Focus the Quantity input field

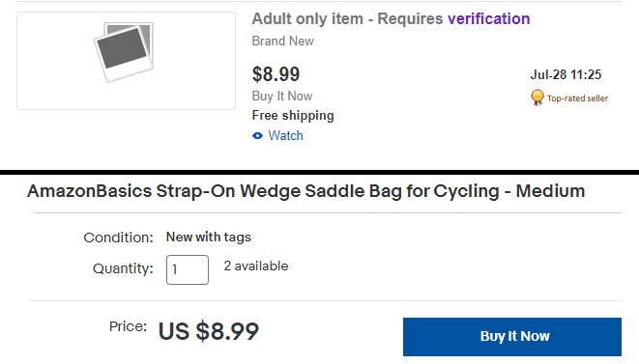(188, 269)
